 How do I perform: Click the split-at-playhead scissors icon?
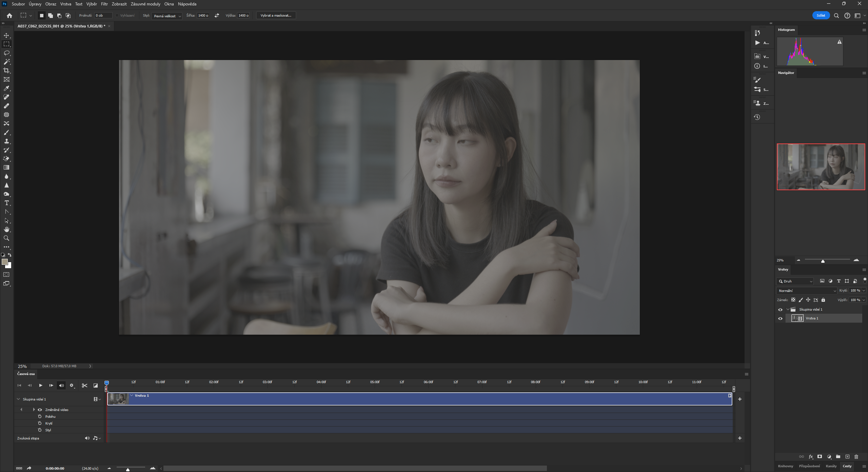84,385
